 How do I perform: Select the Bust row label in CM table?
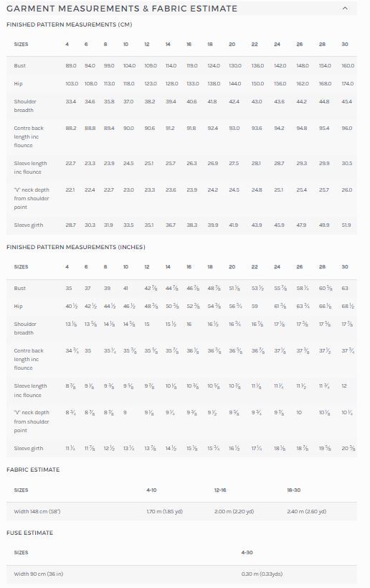coord(20,65)
